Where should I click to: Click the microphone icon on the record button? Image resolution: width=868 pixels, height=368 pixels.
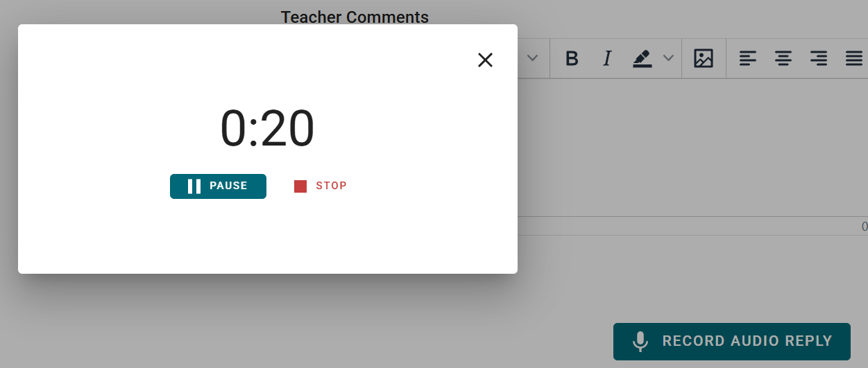click(640, 342)
